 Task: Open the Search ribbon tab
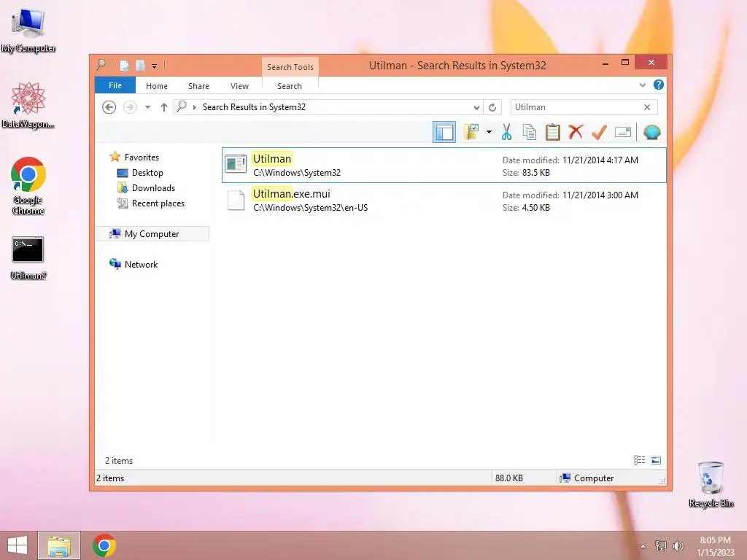[x=290, y=86]
